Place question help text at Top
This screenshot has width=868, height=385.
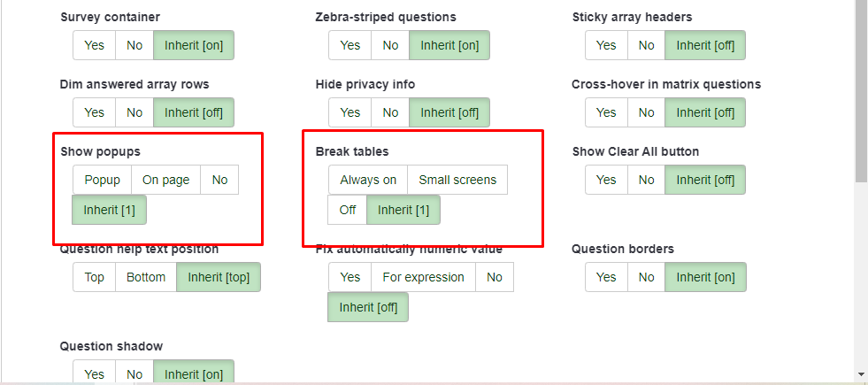(x=94, y=277)
